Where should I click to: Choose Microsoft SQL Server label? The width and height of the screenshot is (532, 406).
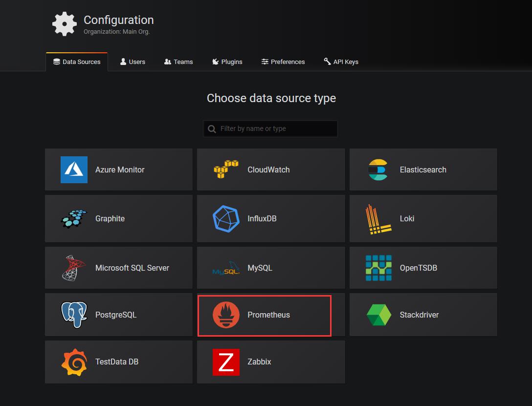click(x=133, y=268)
